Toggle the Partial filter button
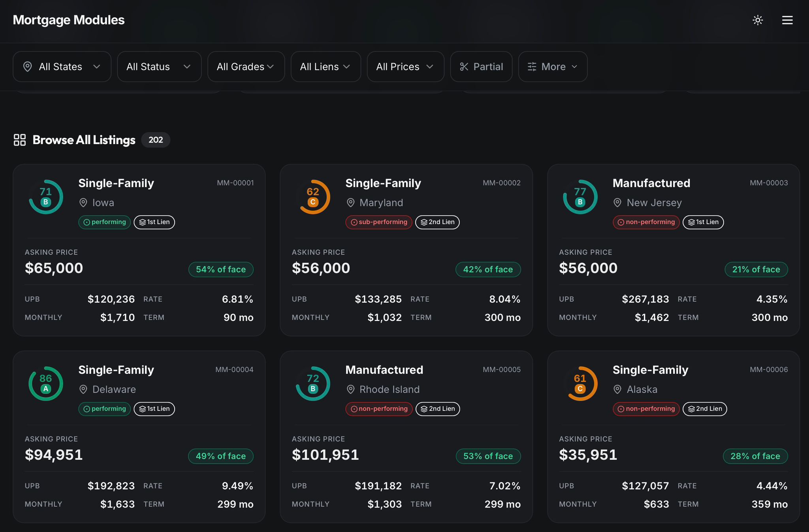Screen dimensions: 809x532 (x=481, y=67)
